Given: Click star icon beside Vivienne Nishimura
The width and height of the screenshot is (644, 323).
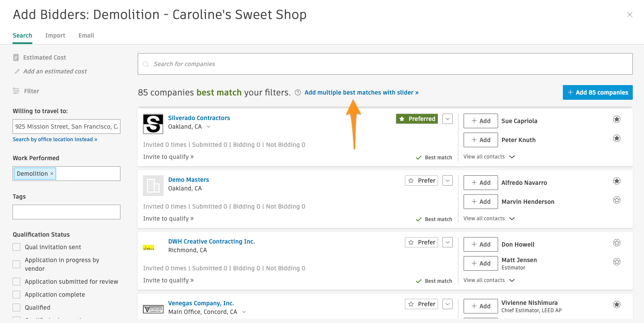Looking at the screenshot, I should coord(617,304).
